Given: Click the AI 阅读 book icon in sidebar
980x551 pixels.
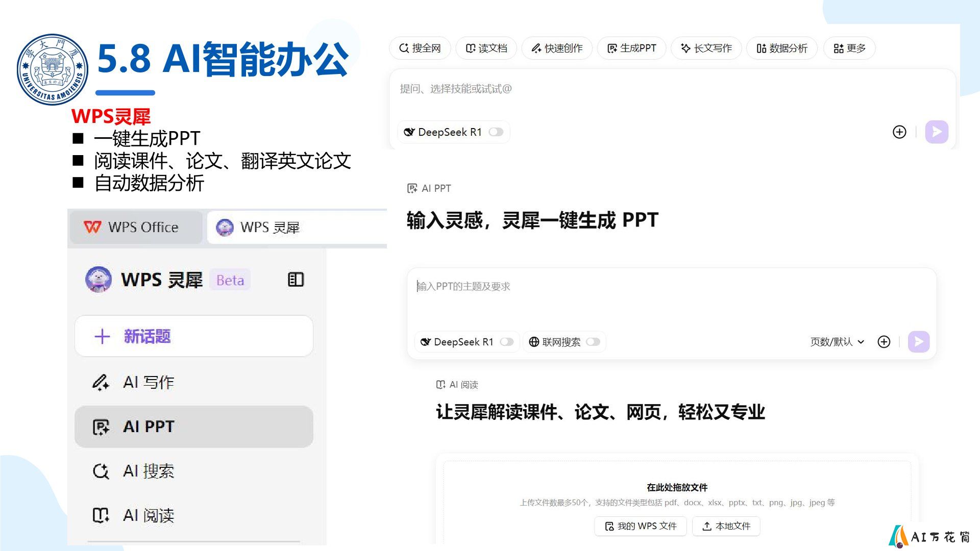Looking at the screenshot, I should point(101,515).
